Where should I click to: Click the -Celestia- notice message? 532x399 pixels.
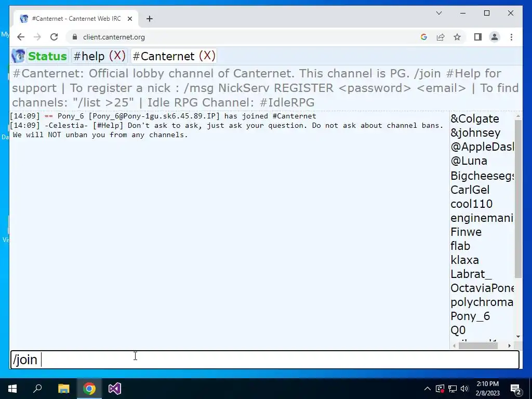227,130
